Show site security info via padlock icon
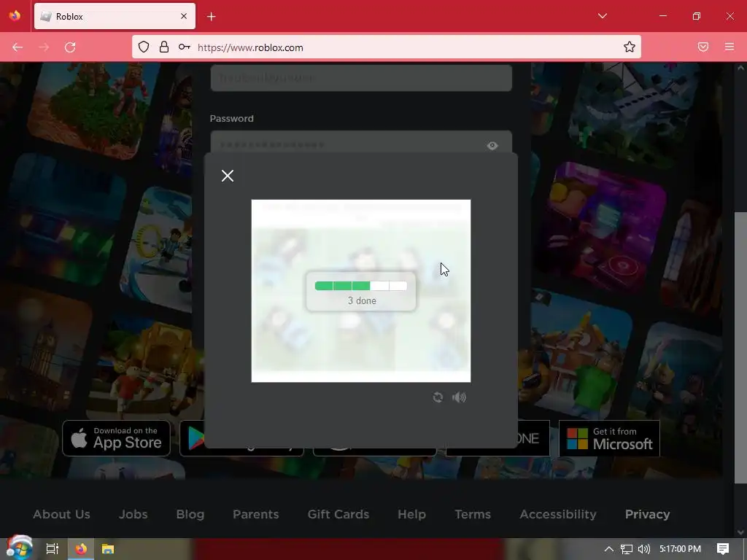This screenshot has height=560, width=747. 164,47
